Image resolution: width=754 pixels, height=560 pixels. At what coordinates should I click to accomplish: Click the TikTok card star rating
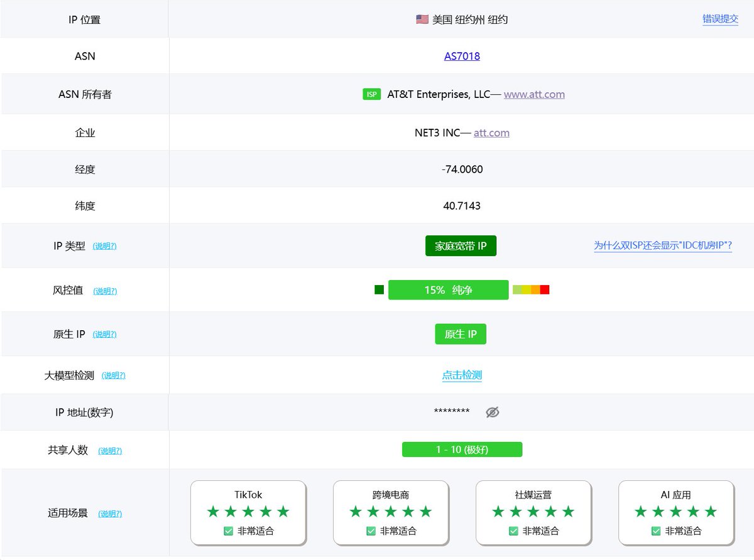pos(248,512)
